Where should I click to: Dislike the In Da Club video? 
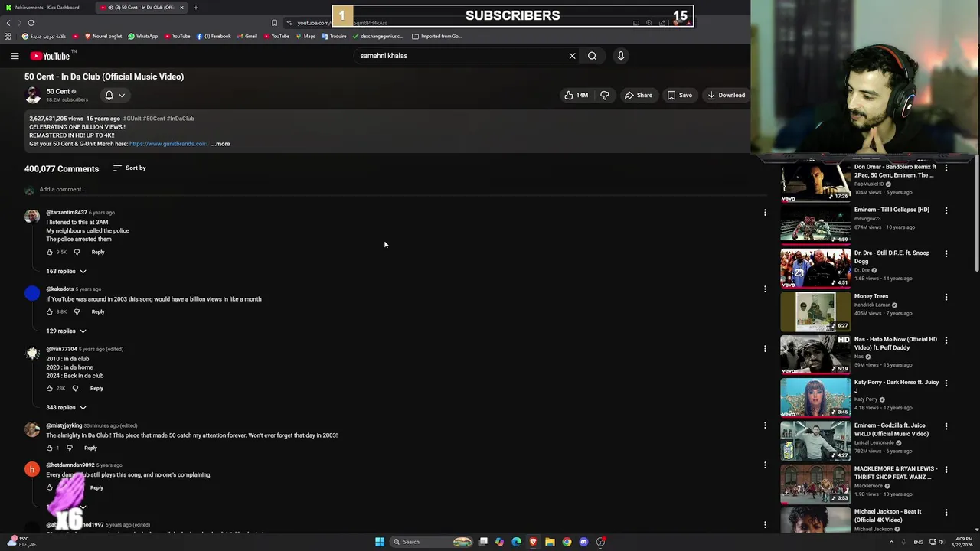pos(605,96)
